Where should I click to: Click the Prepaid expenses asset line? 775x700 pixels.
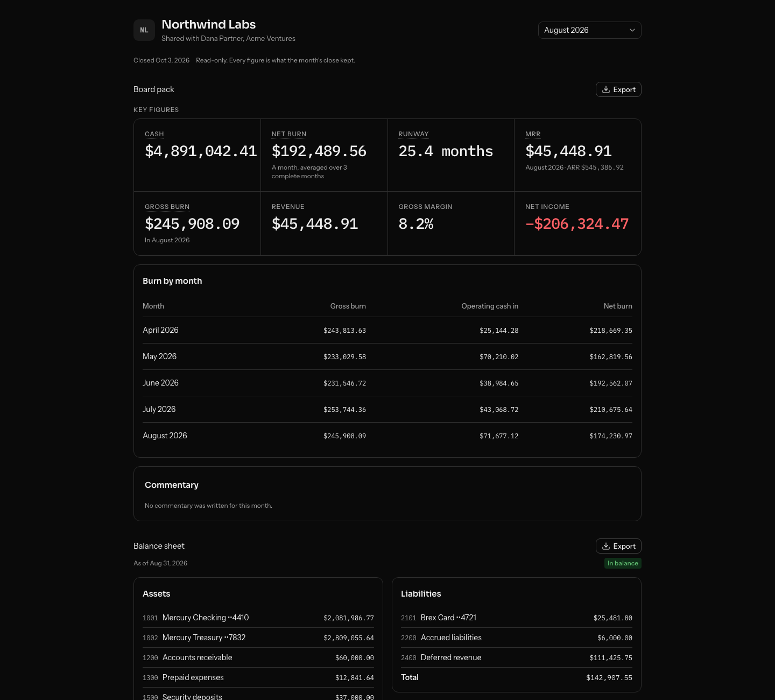(258, 677)
